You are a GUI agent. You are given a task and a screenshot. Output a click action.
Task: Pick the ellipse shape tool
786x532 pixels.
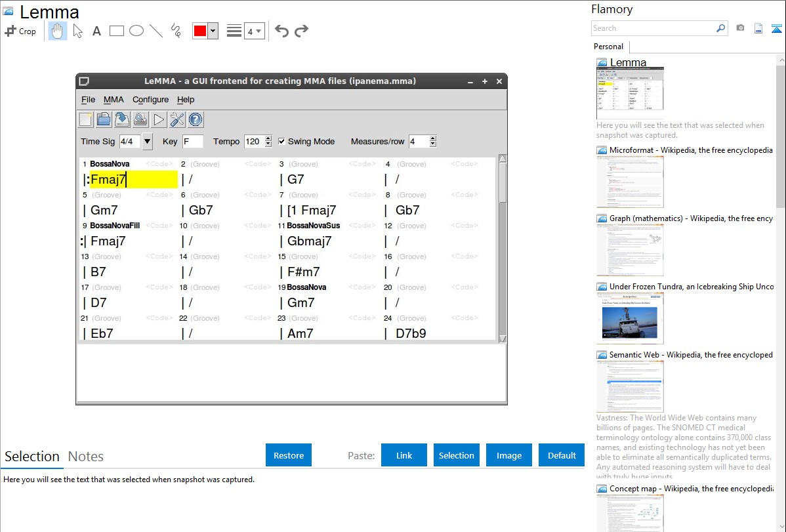(136, 31)
